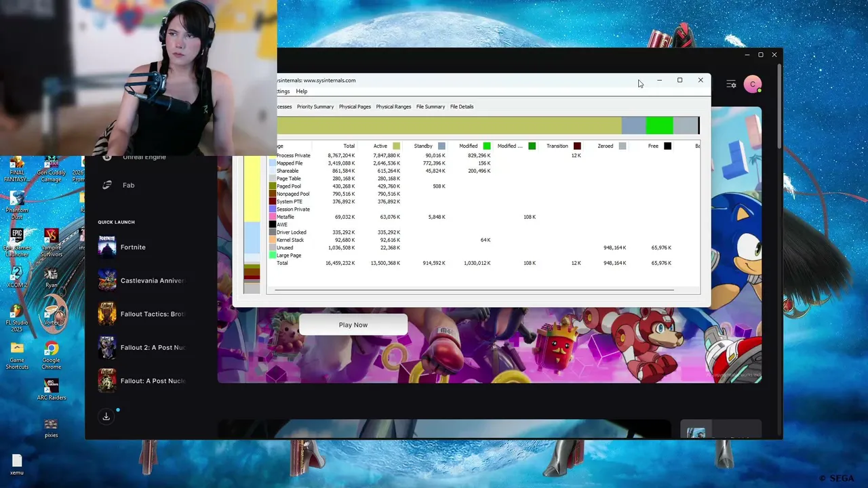Switch to the Priority Summary tab

pyautogui.click(x=315, y=106)
